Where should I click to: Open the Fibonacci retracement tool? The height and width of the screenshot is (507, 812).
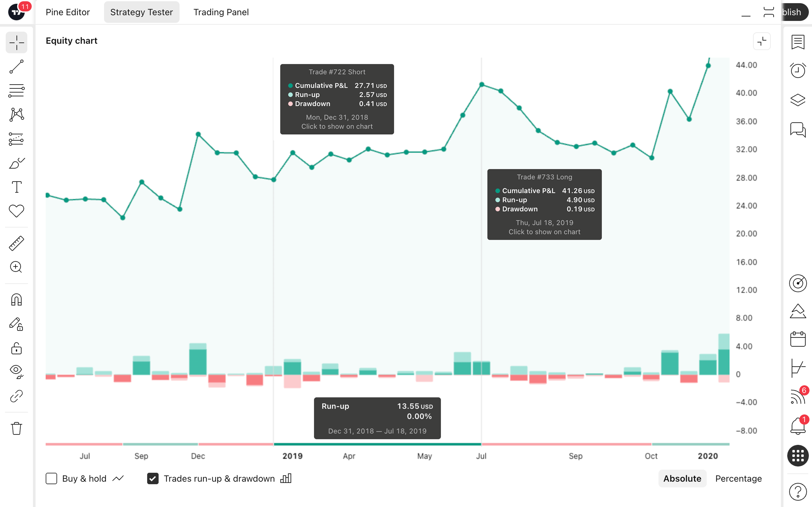[16, 91]
